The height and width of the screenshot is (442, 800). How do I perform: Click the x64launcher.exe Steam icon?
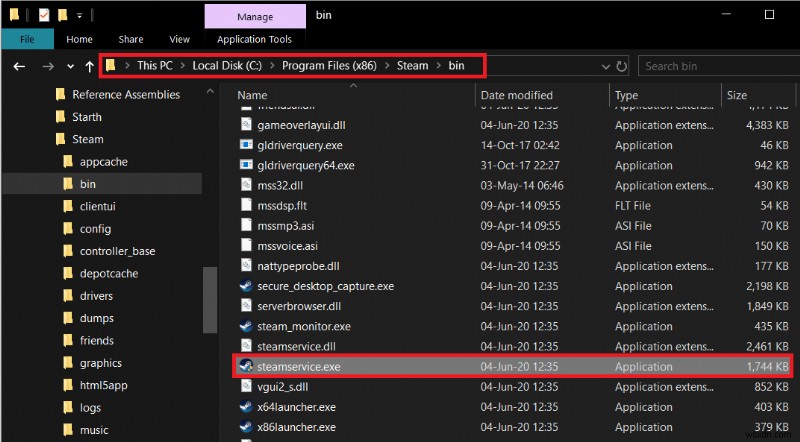click(246, 406)
